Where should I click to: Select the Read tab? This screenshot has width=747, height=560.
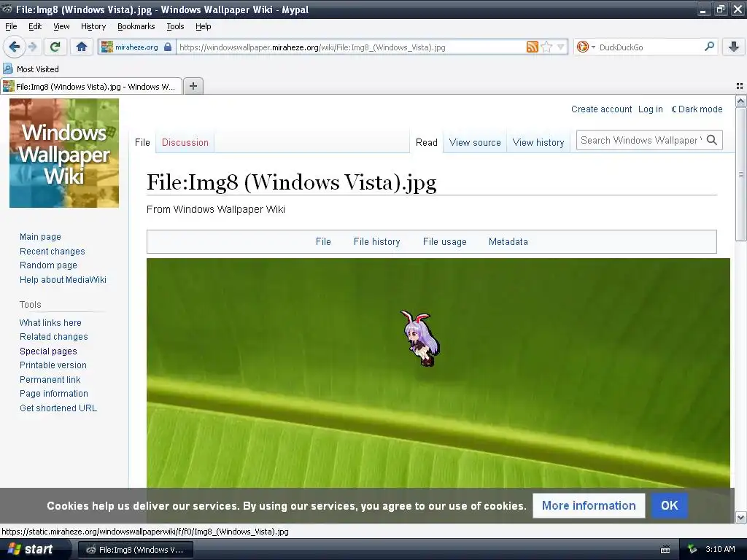[x=426, y=142]
